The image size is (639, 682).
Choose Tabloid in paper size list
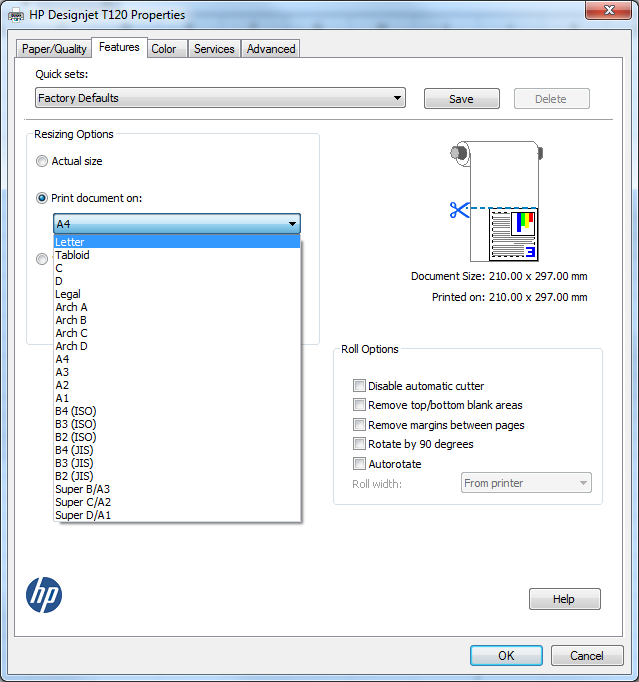(177, 255)
